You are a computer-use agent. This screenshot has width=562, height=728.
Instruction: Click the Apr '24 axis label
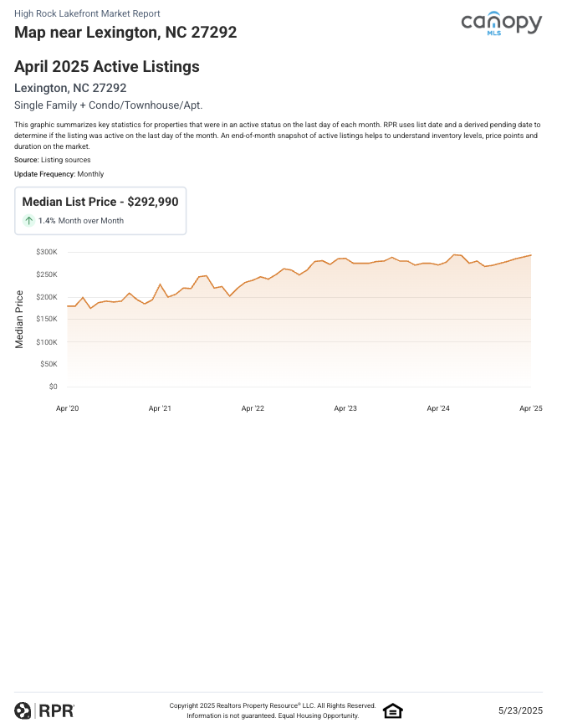click(x=438, y=408)
